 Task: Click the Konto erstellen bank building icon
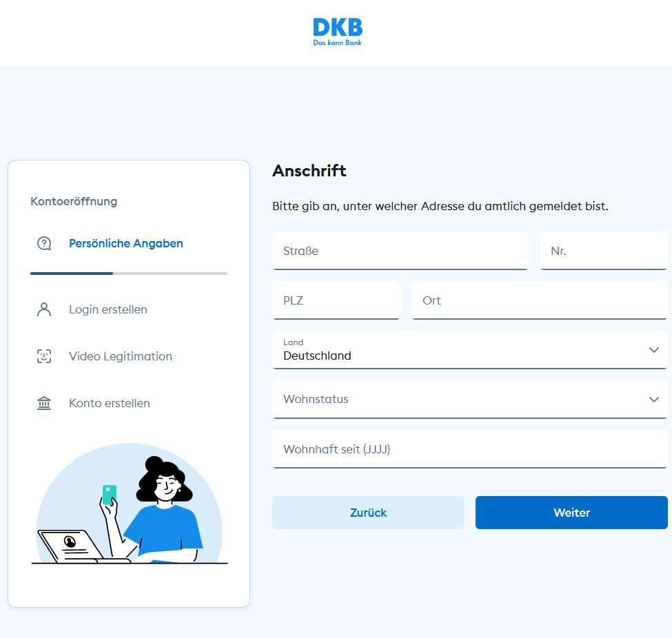(x=44, y=403)
